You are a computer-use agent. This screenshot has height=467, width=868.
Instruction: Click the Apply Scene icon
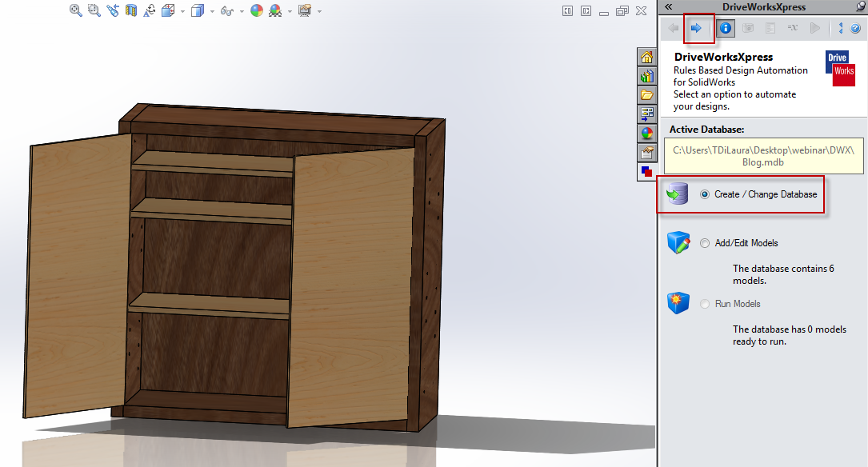[x=275, y=10]
